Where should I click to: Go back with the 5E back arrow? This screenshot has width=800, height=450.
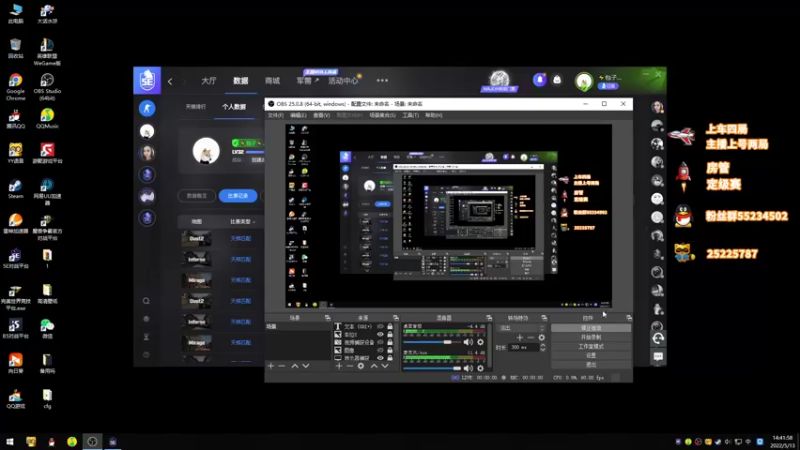tap(170, 81)
